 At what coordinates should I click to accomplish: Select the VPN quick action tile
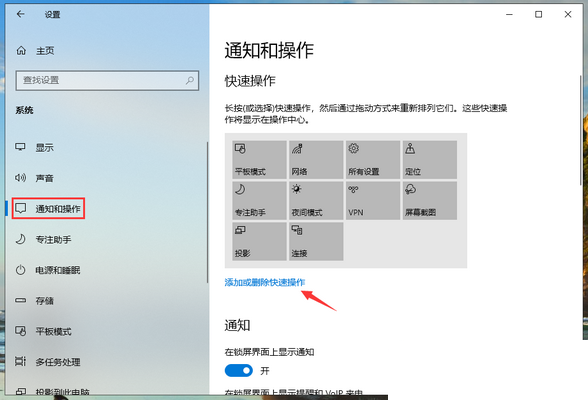click(x=373, y=201)
